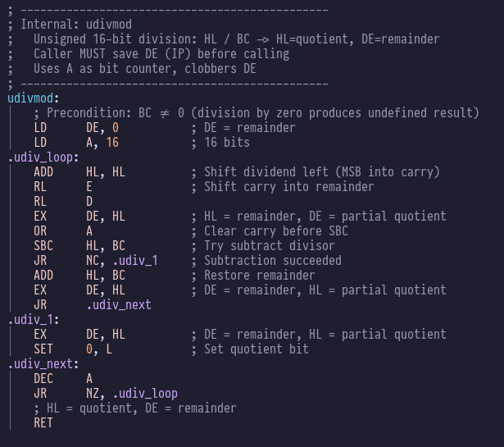The width and height of the screenshot is (504, 447).
Task: Click the LD DE, 0 instruction
Action: [x=76, y=128]
